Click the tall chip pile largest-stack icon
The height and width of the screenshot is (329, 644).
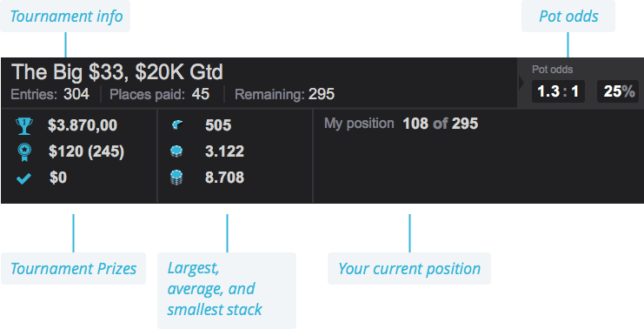(x=176, y=178)
